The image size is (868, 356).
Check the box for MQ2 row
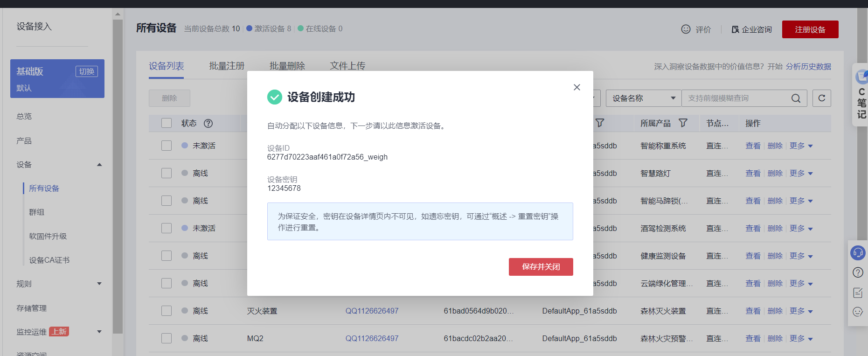(x=167, y=338)
